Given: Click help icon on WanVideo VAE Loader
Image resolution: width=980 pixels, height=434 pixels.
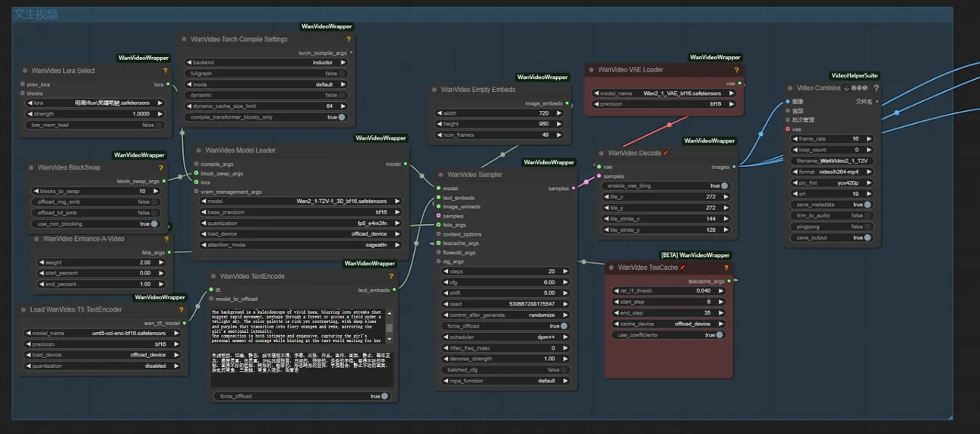Looking at the screenshot, I should [x=736, y=70].
